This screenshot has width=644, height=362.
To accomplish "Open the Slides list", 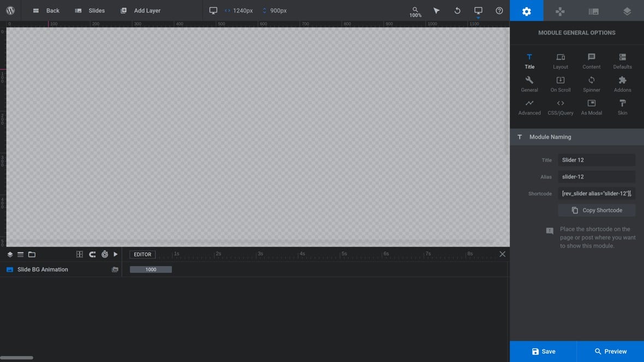I will pos(90,10).
